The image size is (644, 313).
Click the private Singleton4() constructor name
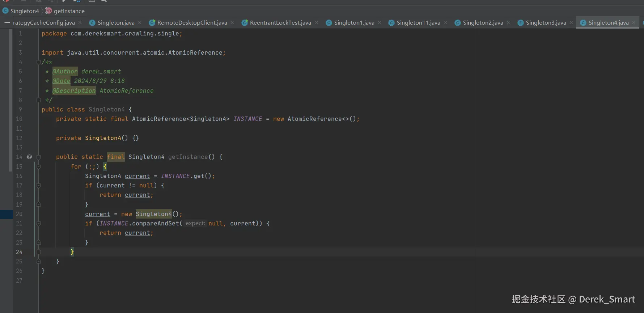103,138
